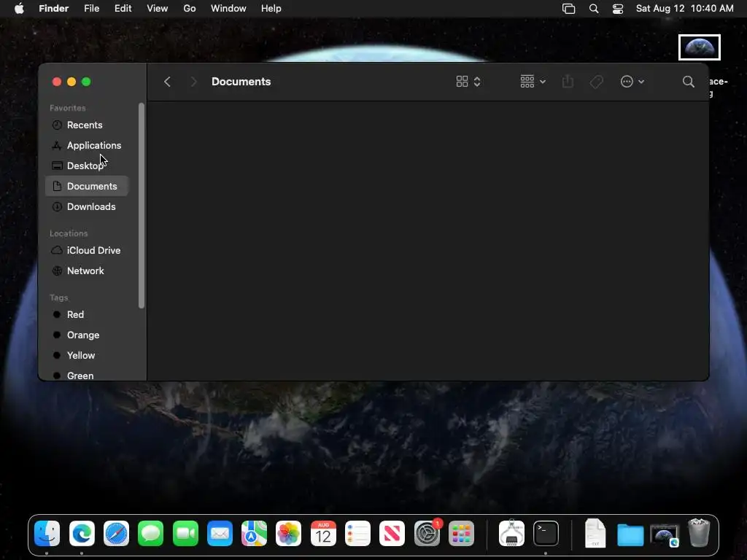747x560 pixels.
Task: Open the Trash from the Dock
Action: point(699,533)
